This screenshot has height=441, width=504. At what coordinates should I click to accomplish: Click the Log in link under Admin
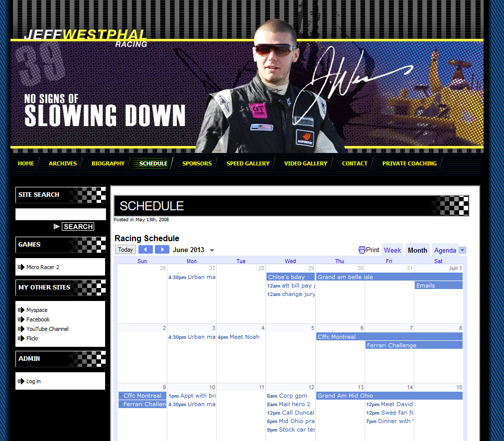click(x=33, y=381)
